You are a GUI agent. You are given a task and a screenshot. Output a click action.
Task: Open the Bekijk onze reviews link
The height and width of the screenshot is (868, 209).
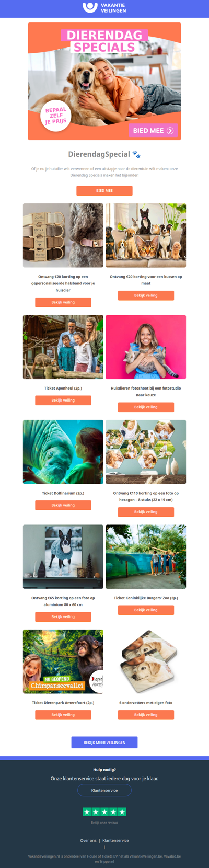(x=104, y=823)
